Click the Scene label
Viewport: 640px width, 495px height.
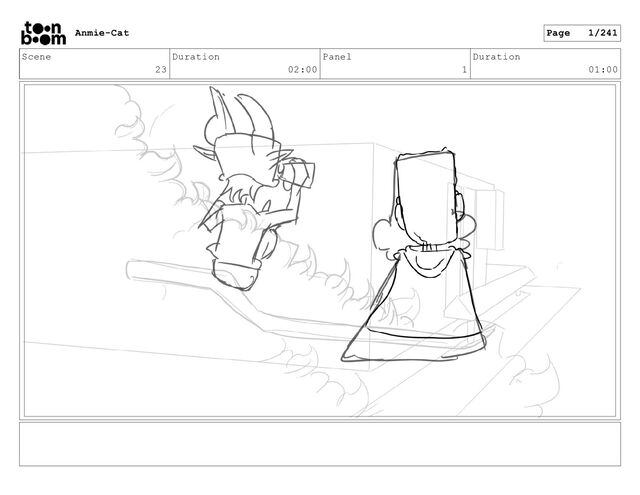36,57
